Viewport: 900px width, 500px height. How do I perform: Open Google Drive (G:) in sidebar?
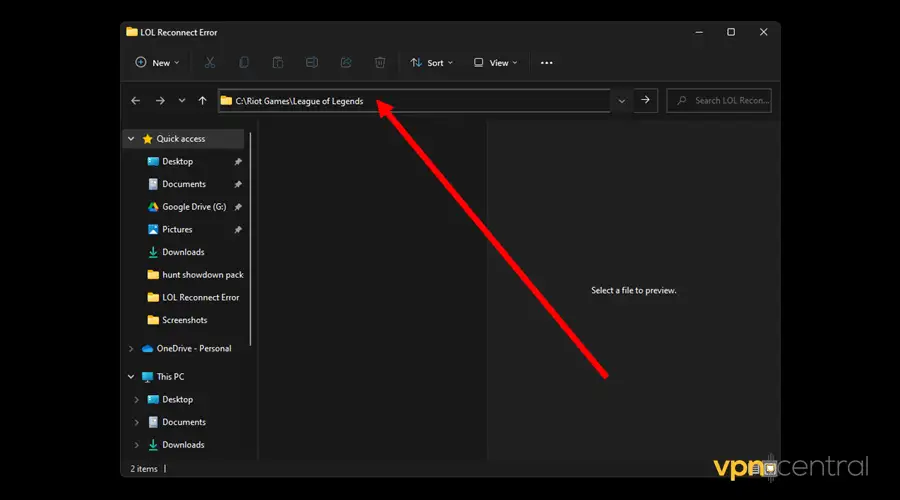click(x=193, y=207)
